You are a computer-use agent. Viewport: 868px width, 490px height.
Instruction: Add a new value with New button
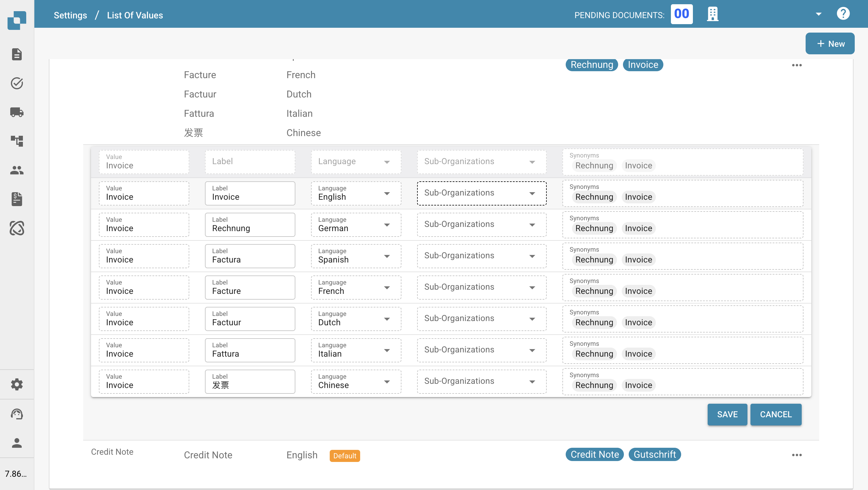830,43
